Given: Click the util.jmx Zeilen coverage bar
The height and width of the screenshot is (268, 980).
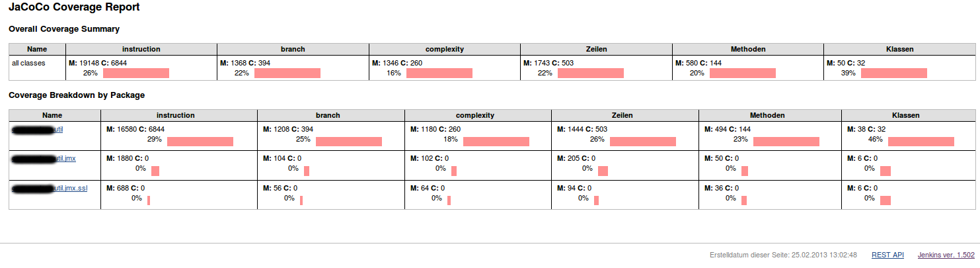Looking at the screenshot, I should (603, 171).
